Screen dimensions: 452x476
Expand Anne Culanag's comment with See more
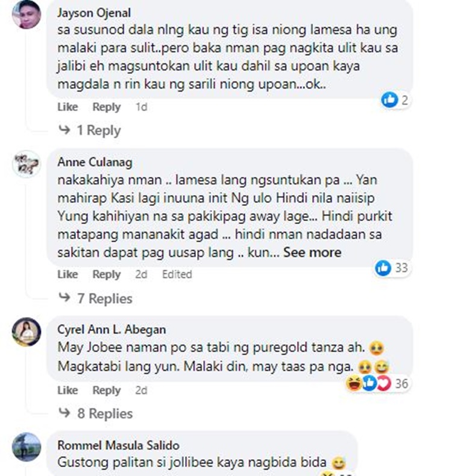tap(312, 252)
